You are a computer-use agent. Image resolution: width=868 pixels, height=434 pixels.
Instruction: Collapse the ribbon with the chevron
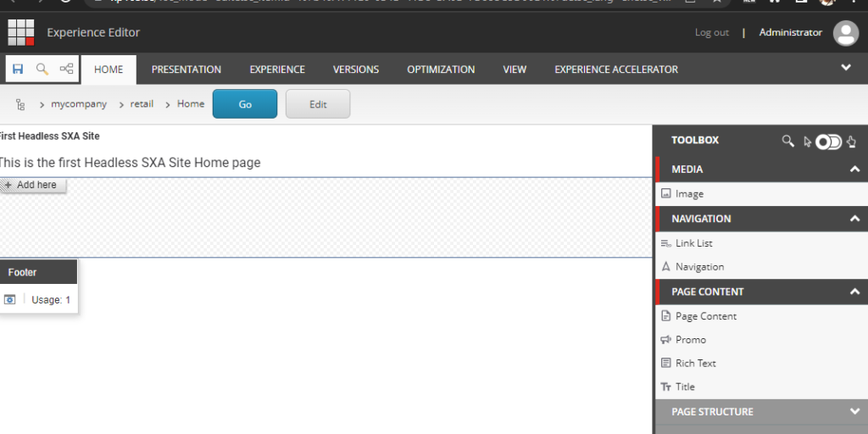(x=846, y=68)
